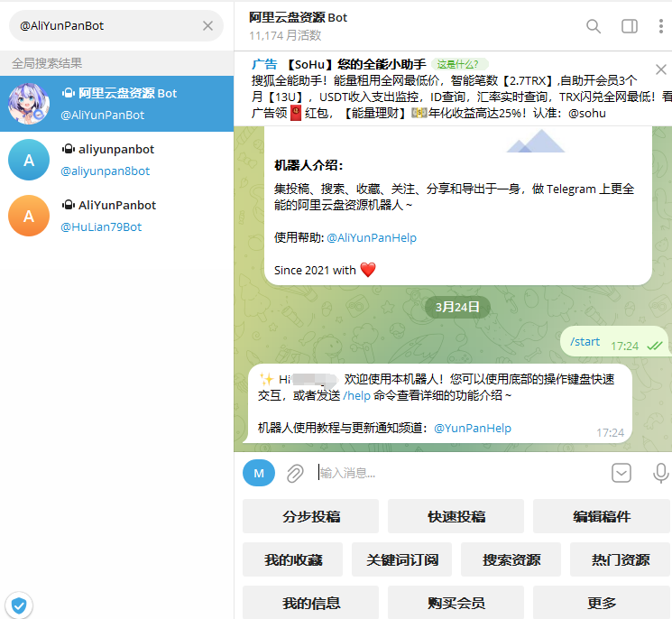Select 阿里云盘资源 Bot search result
Viewport: 672px width, 619px height.
[117, 104]
